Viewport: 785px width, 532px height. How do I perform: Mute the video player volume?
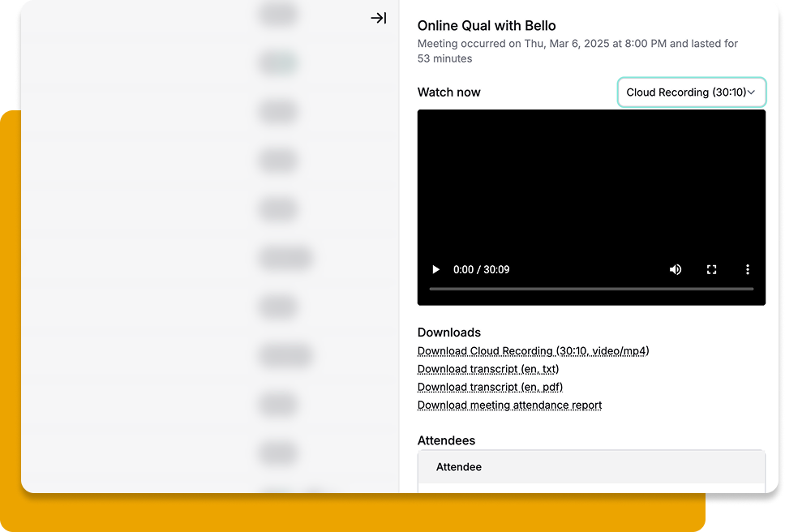(x=676, y=270)
